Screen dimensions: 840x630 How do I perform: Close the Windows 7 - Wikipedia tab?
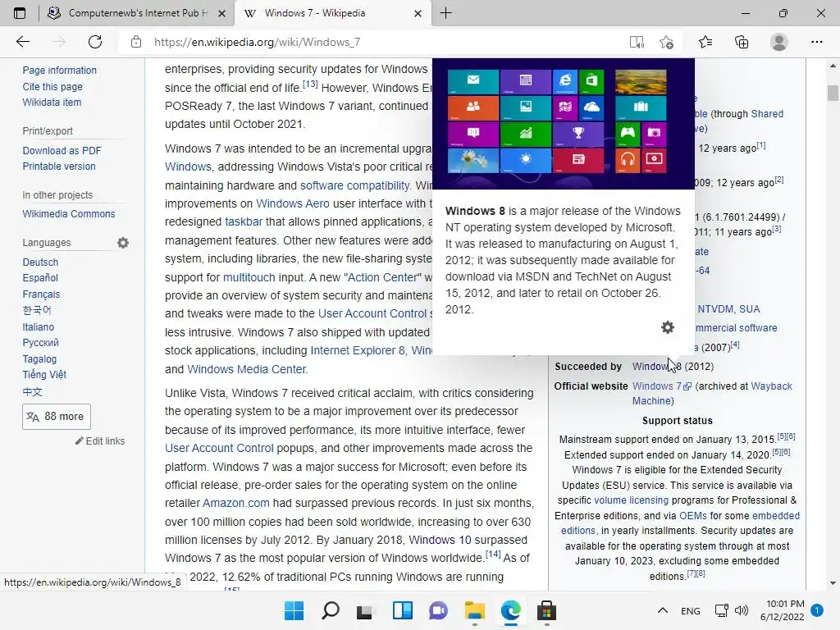pyautogui.click(x=418, y=13)
